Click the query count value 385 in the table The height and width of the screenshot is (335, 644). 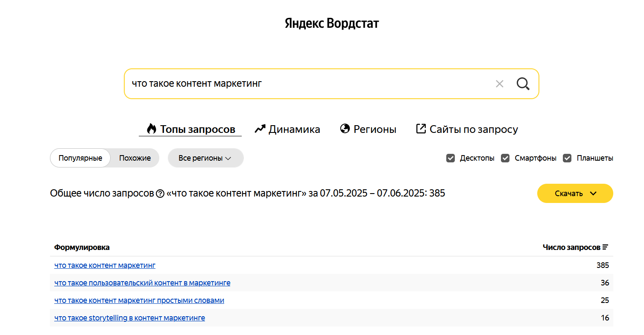click(x=603, y=265)
